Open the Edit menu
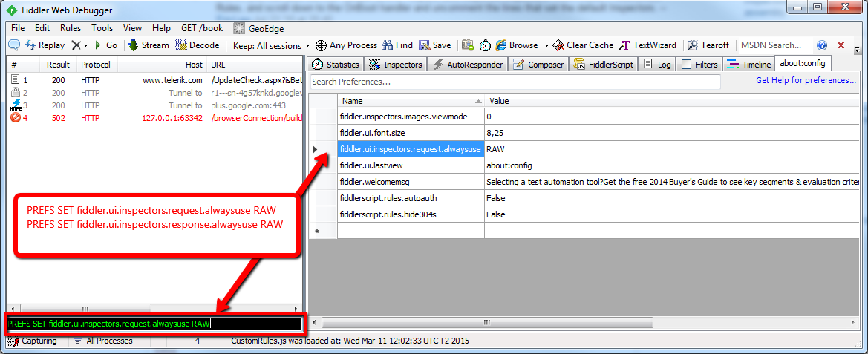Image resolution: width=868 pixels, height=354 pixels. click(x=42, y=28)
